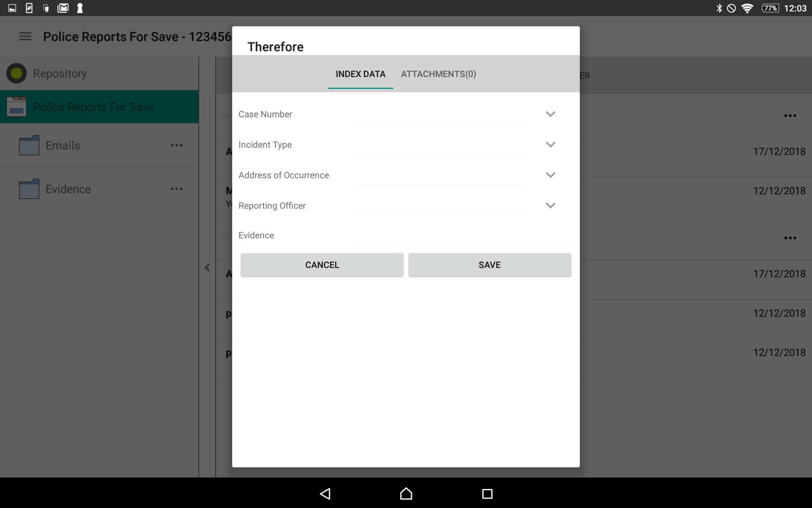Viewport: 812px width, 508px height.
Task: Click the Evidence input field
Action: pyautogui.click(x=461, y=236)
